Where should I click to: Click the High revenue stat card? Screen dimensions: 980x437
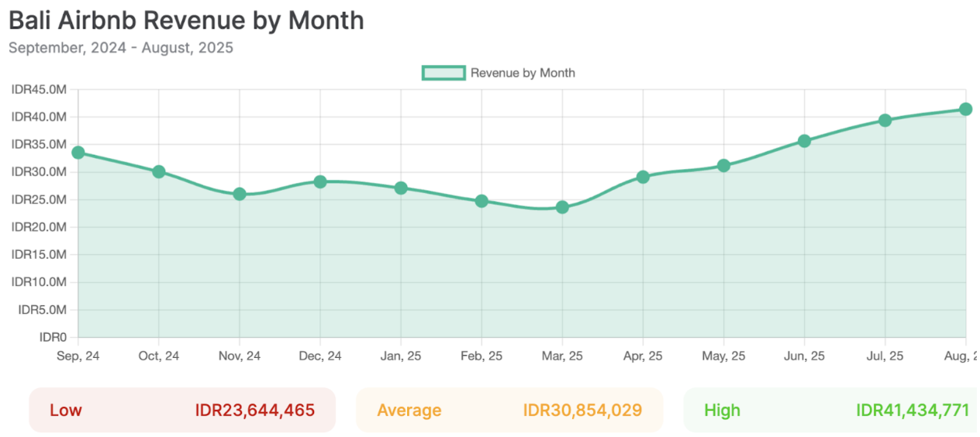(831, 410)
